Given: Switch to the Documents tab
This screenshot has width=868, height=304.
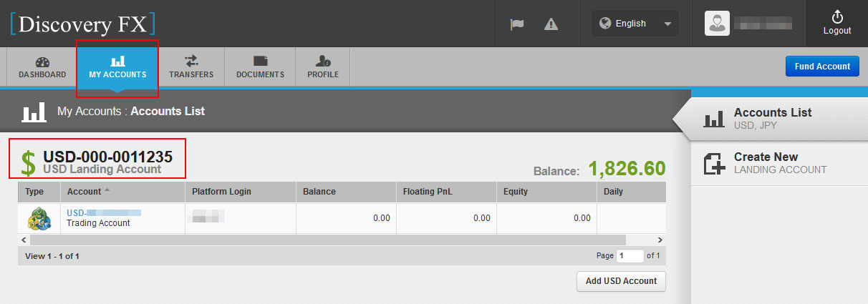Looking at the screenshot, I should point(260,67).
